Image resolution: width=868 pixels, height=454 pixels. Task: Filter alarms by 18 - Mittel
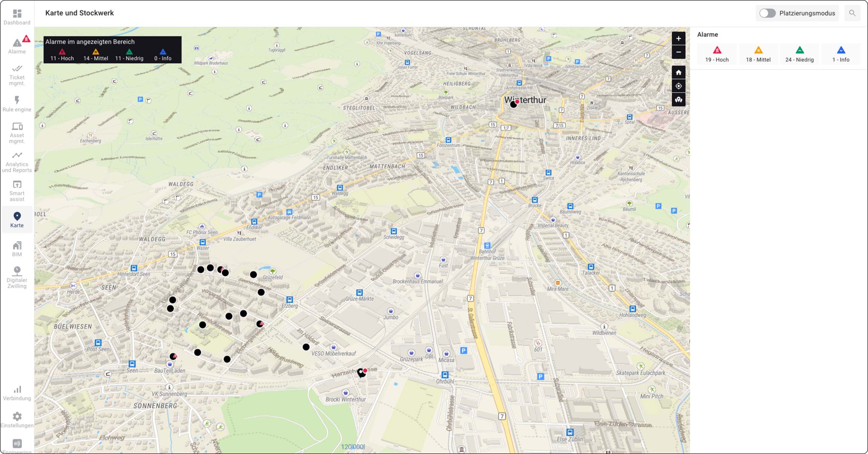click(x=758, y=54)
